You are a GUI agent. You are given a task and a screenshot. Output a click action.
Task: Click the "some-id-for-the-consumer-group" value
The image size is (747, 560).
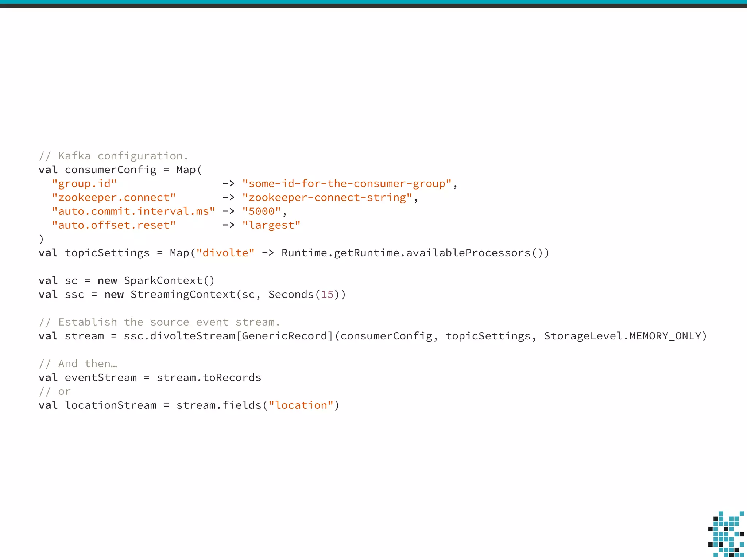347,184
